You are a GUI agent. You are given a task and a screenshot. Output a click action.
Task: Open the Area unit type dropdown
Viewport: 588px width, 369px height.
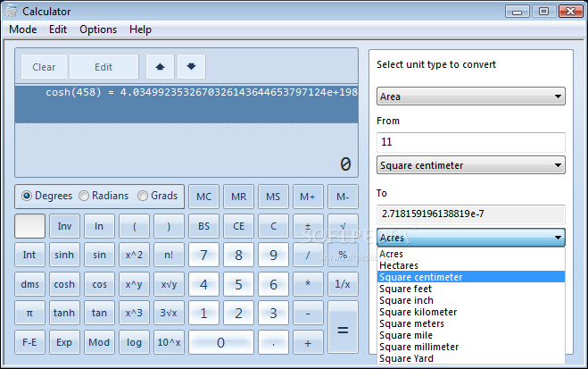[x=470, y=96]
